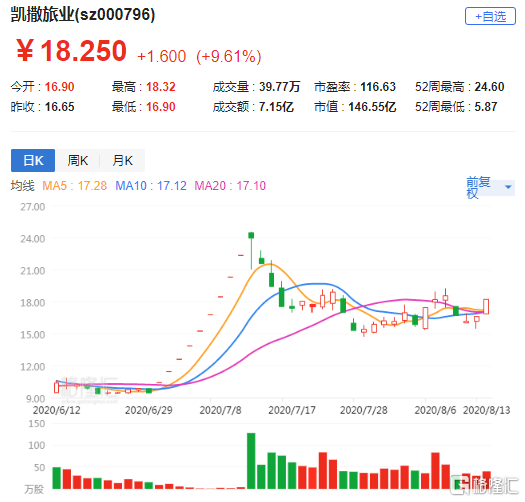The image size is (525, 502).
Task: Click the 市盈率 value 116.63
Action: 378,87
